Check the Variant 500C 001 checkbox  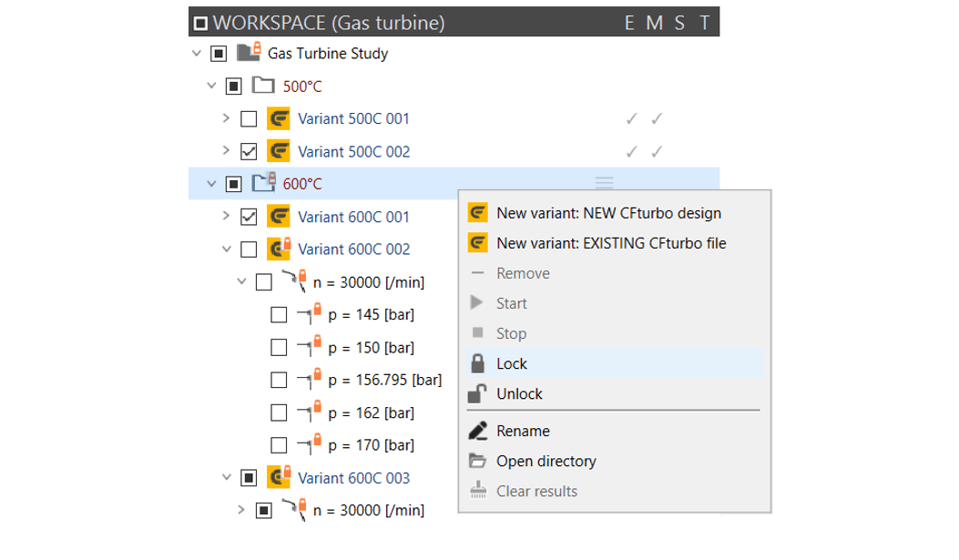pyautogui.click(x=249, y=118)
